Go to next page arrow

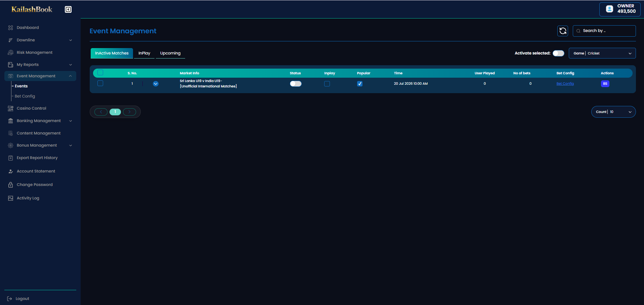click(x=129, y=112)
